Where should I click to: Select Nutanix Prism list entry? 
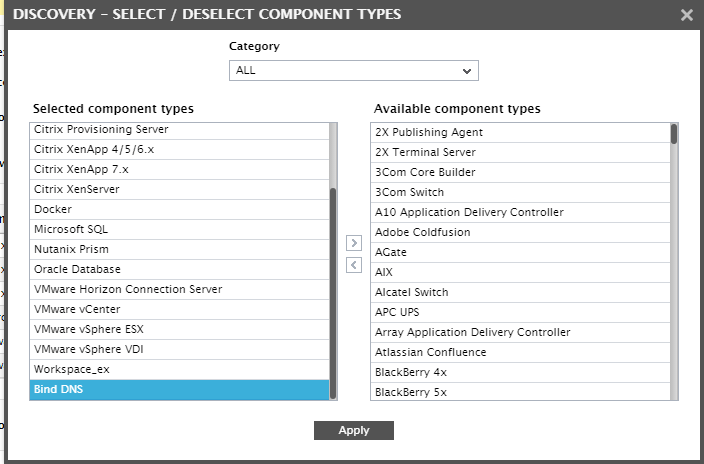(x=179, y=249)
